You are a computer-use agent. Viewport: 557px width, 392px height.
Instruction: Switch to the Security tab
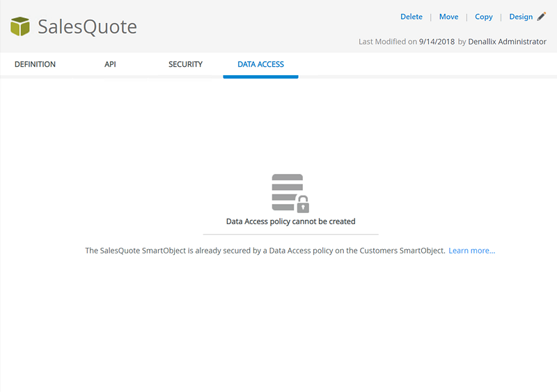coord(185,64)
